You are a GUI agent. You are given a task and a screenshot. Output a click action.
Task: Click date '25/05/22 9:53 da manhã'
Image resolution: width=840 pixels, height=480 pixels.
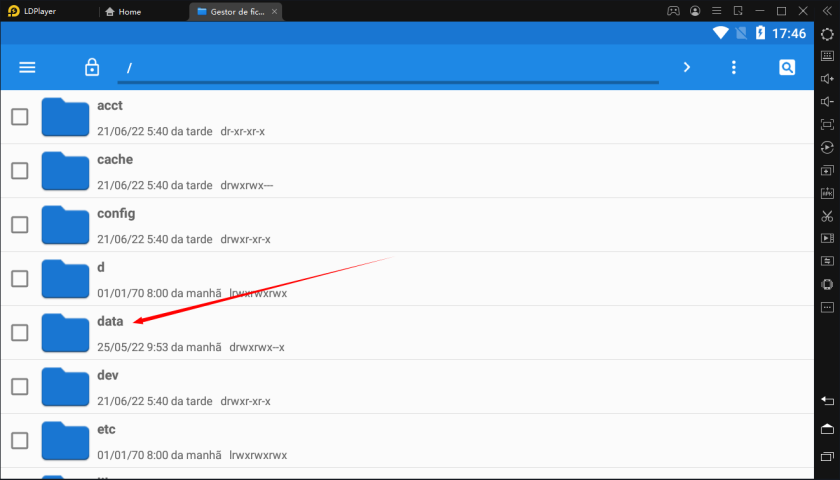(x=159, y=347)
